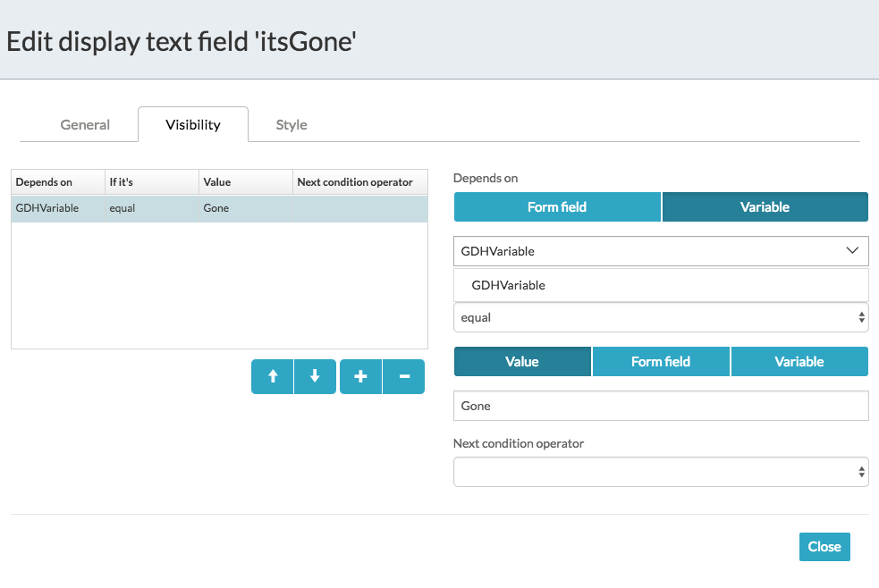Image resolution: width=879 pixels, height=588 pixels.
Task: Add a new visibility condition
Action: (360, 377)
